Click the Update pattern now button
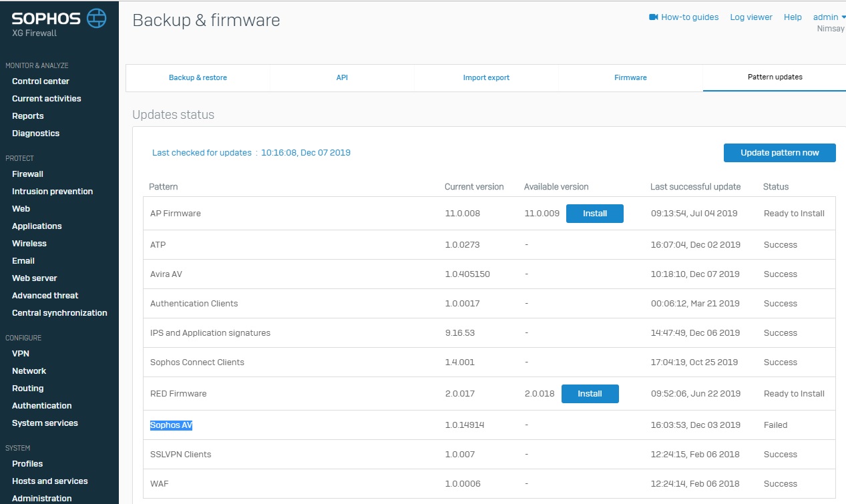846x504 pixels. point(780,153)
